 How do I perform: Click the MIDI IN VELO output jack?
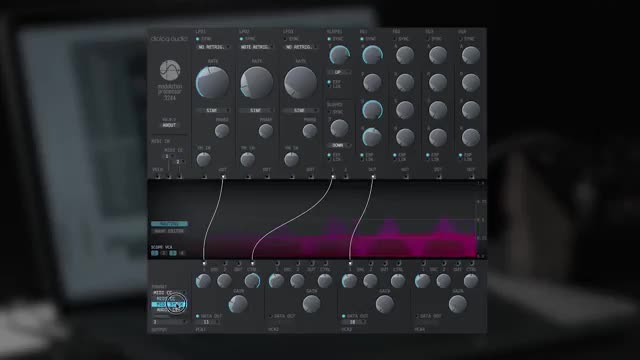click(158, 176)
